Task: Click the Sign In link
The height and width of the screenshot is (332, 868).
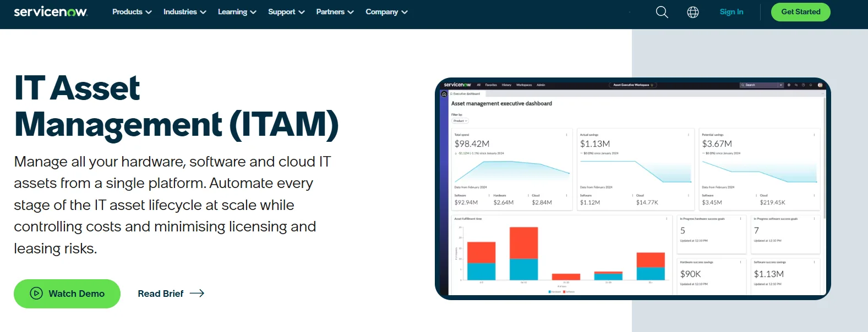Action: [731, 12]
